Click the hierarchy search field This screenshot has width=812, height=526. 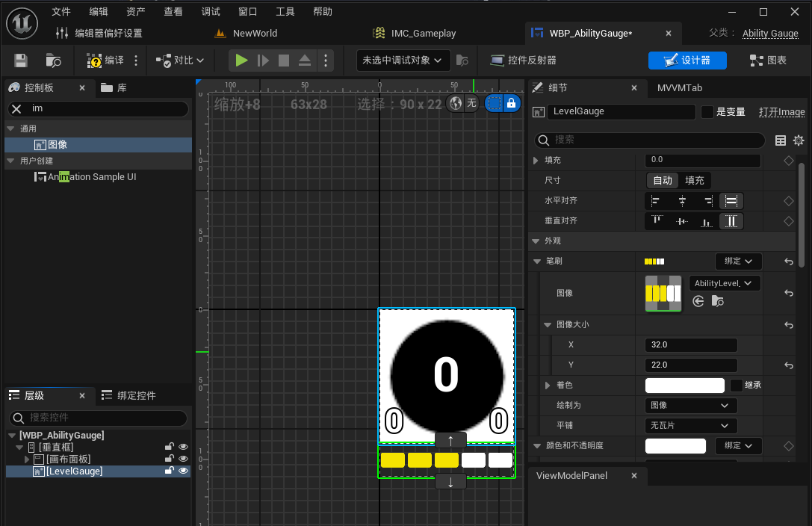click(98, 418)
